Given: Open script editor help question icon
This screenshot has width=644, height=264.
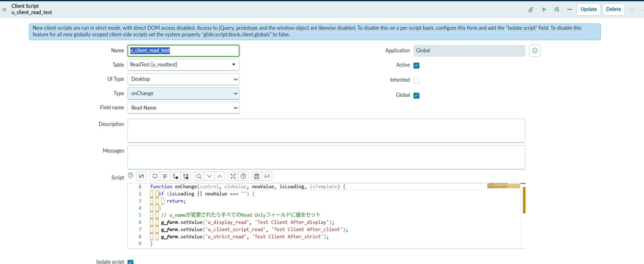Looking at the screenshot, I should tap(243, 176).
